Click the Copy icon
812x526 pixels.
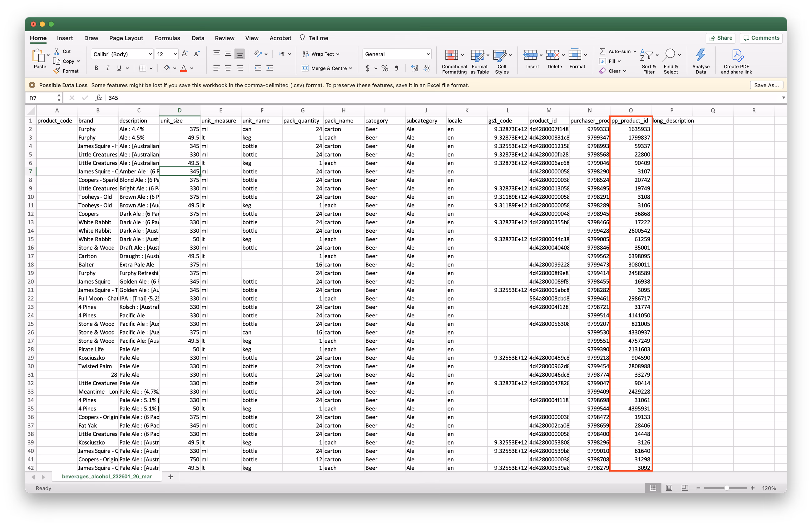coord(57,61)
